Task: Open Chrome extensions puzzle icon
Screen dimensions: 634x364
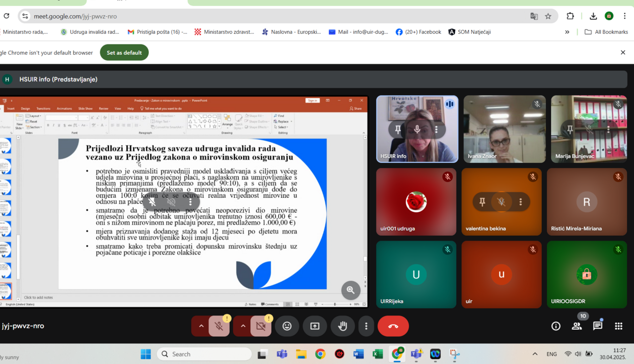Action: pyautogui.click(x=570, y=16)
